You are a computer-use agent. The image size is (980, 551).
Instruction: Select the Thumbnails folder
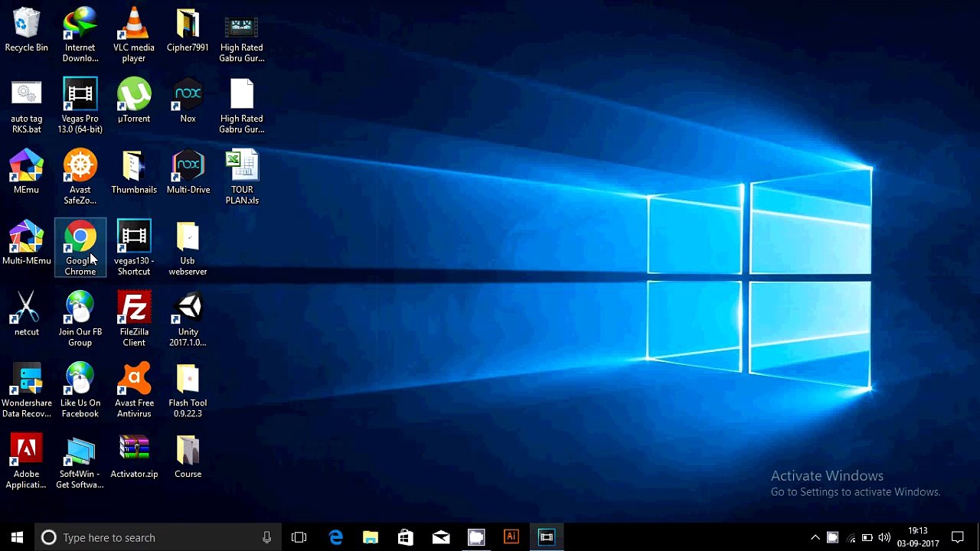tap(134, 173)
